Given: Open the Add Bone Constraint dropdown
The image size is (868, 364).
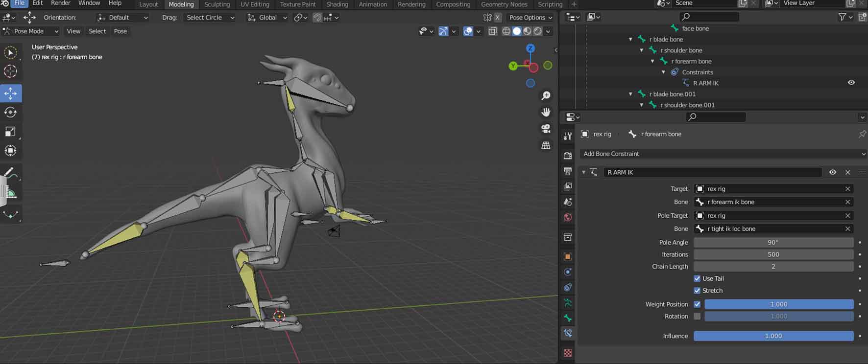Looking at the screenshot, I should pyautogui.click(x=723, y=154).
